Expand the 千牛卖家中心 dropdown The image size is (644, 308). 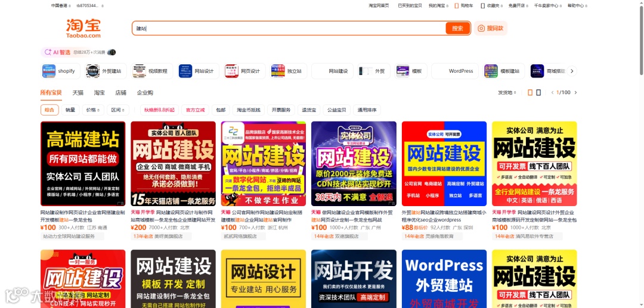(547, 6)
